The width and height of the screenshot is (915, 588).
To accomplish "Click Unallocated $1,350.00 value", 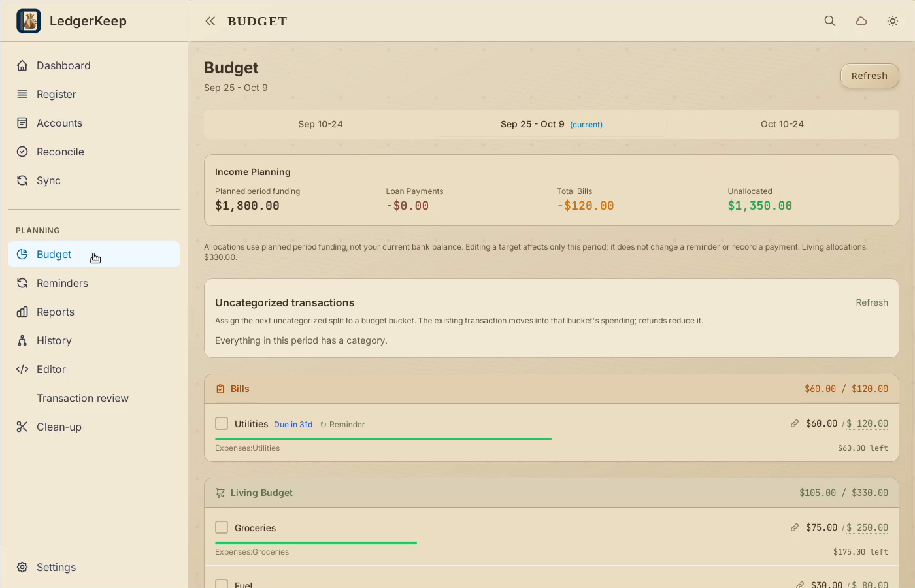I will point(759,206).
